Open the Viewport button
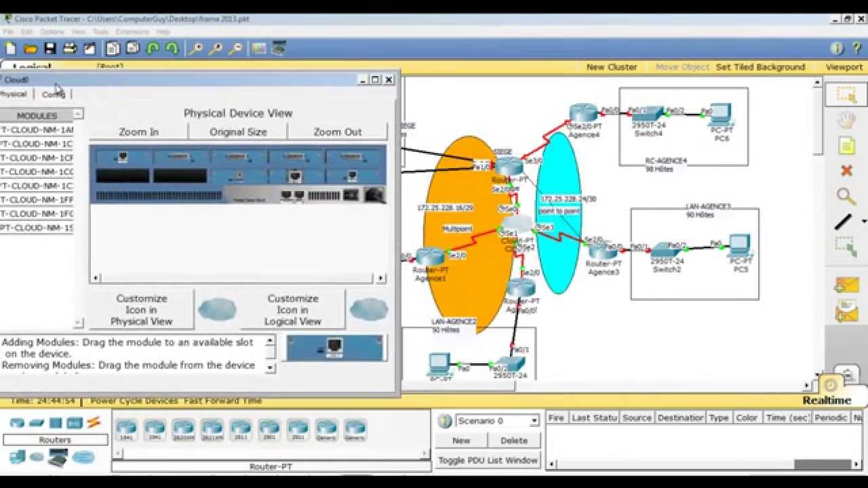The height and width of the screenshot is (488, 868). 844,67
